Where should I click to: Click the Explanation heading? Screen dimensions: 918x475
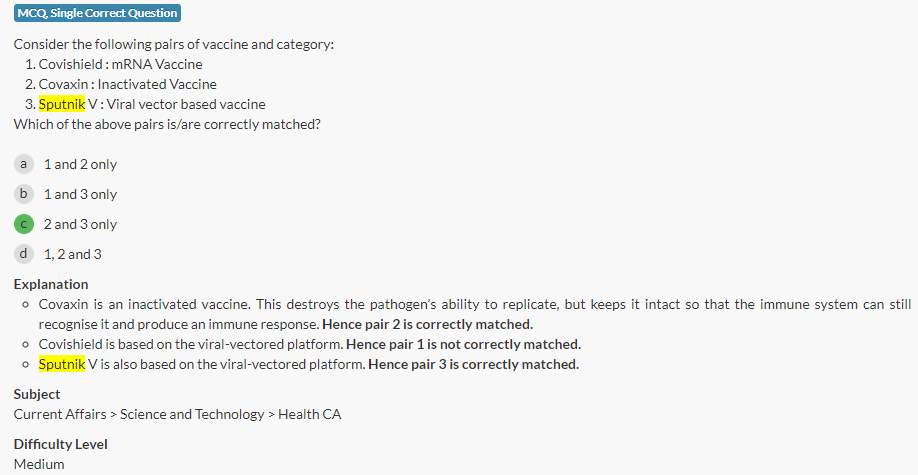[x=51, y=284]
